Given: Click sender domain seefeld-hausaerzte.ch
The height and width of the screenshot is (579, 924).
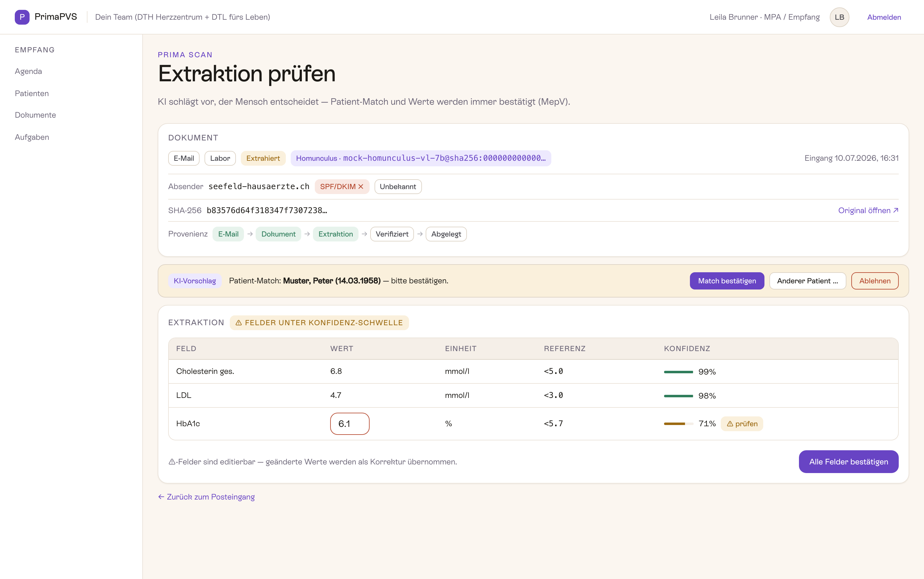Looking at the screenshot, I should point(259,187).
